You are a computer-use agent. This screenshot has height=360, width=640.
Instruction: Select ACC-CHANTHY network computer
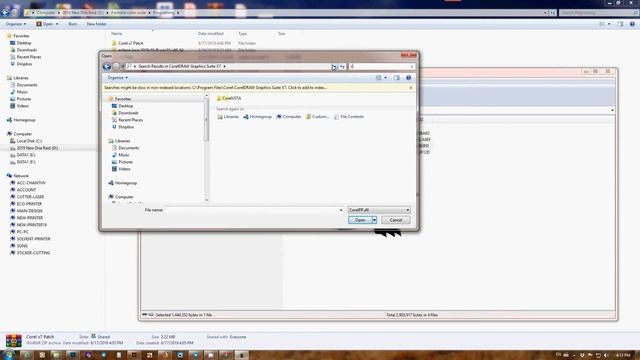[28, 183]
